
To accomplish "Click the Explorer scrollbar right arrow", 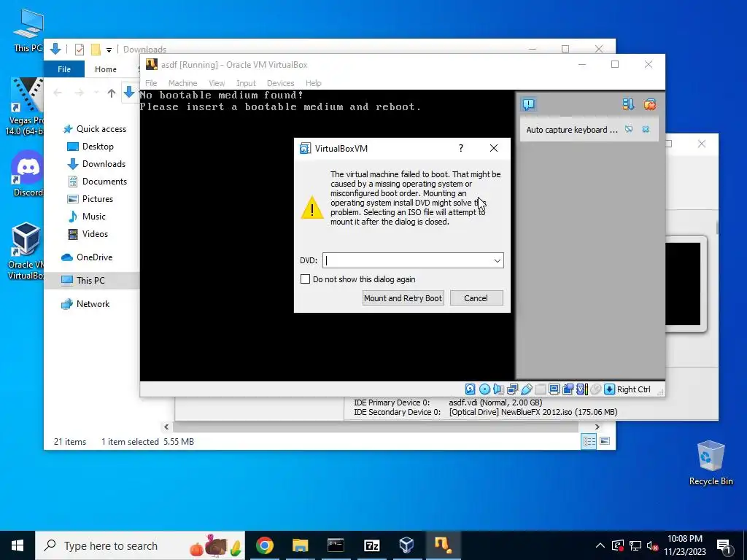I will (597, 427).
